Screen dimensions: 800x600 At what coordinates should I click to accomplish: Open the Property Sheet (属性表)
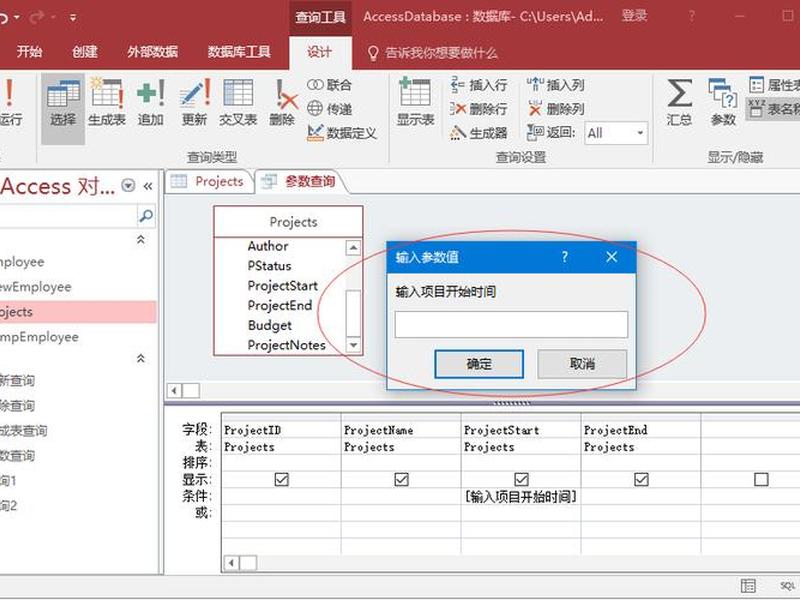click(x=773, y=85)
